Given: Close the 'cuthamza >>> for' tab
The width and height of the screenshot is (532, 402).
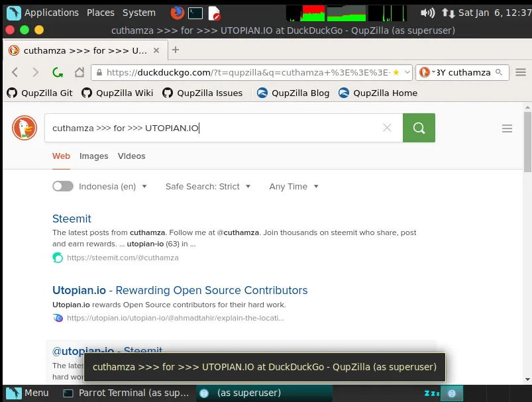Looking at the screenshot, I should click(156, 50).
